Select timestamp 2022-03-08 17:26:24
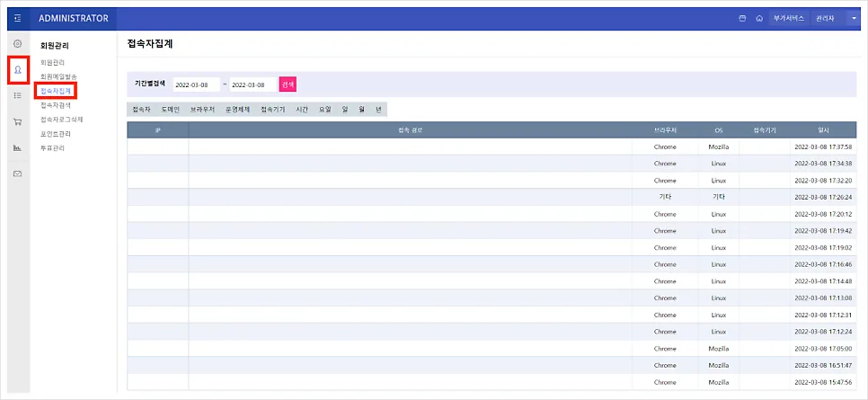The height and width of the screenshot is (400, 868). tap(822, 197)
